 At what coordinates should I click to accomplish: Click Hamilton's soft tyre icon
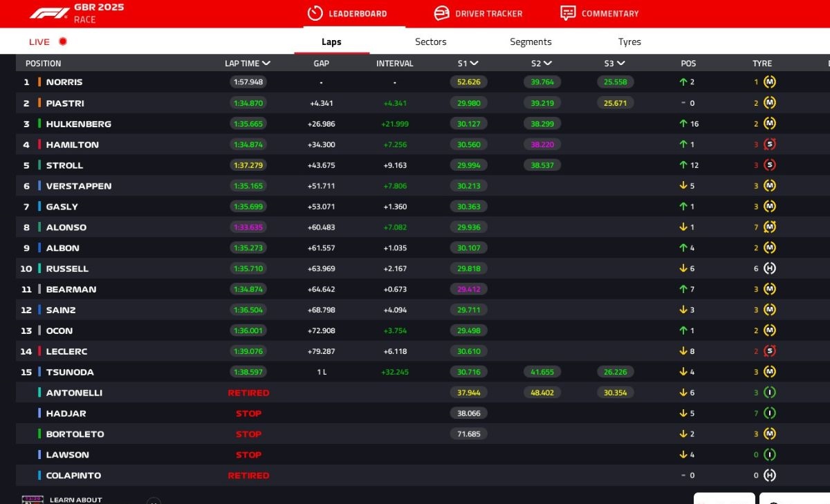coord(770,144)
